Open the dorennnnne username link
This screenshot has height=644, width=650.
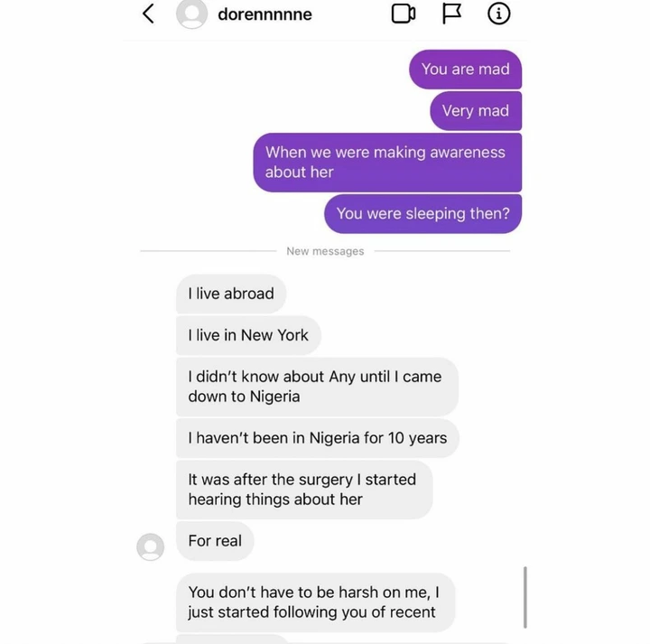[265, 14]
